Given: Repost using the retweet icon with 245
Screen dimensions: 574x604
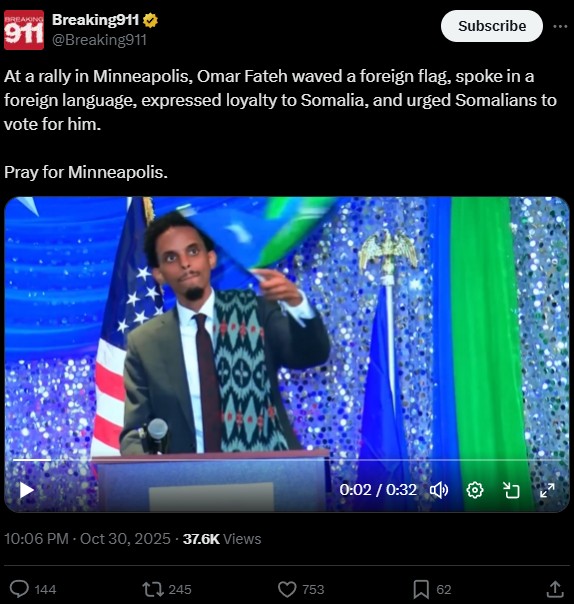Looking at the screenshot, I should click(153, 589).
